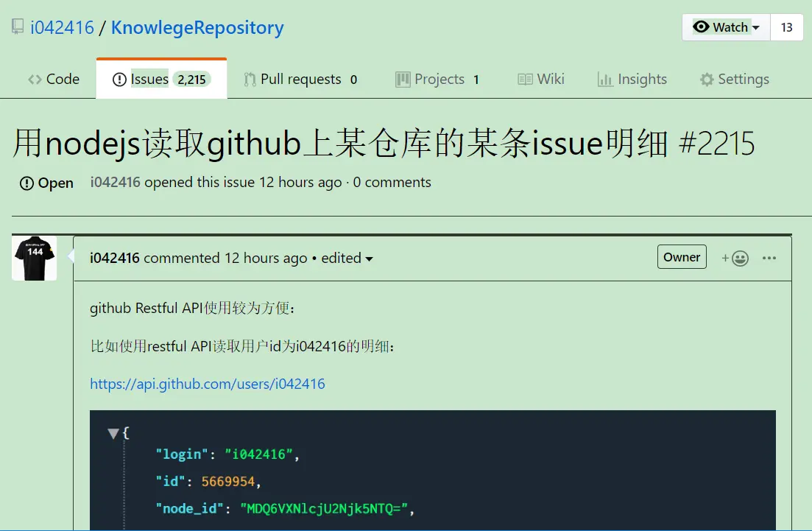Switch to the Code tab

tap(54, 80)
